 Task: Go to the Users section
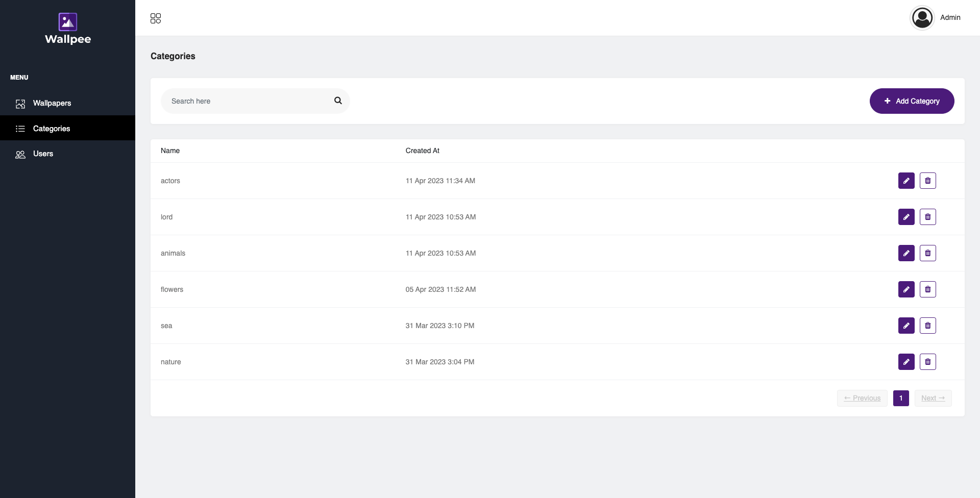click(43, 154)
